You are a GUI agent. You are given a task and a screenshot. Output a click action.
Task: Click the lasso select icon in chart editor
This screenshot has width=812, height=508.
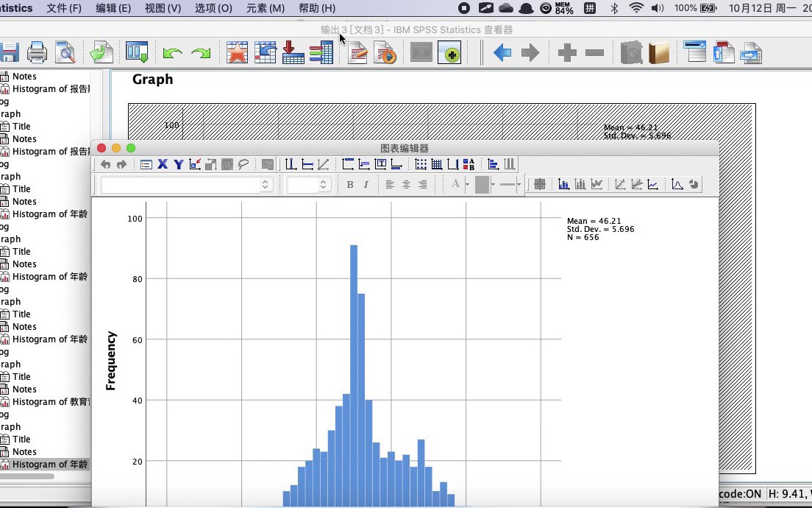(x=243, y=164)
